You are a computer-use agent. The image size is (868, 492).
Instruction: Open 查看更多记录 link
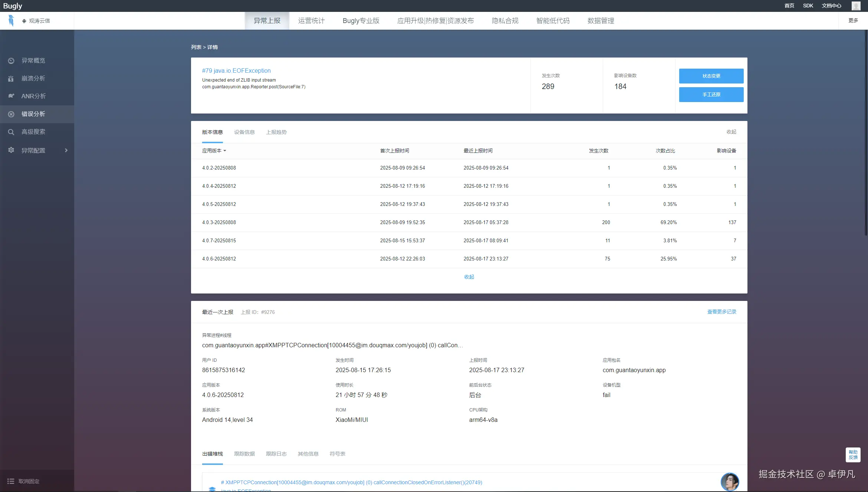coord(721,312)
